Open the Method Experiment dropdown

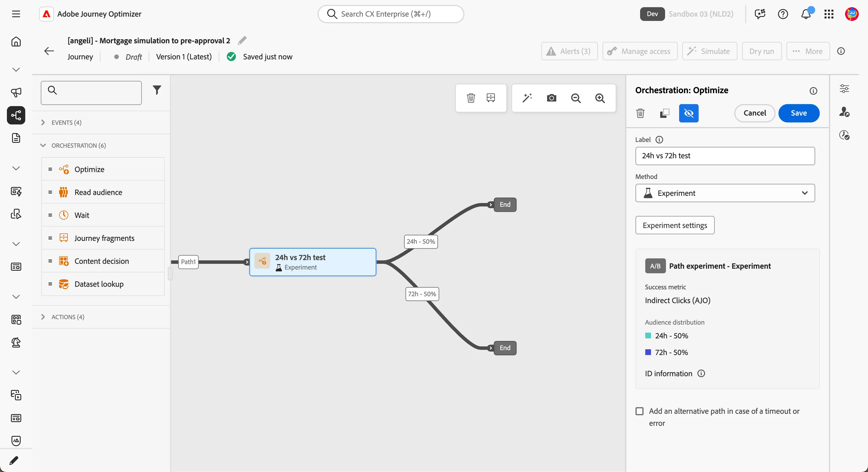pyautogui.click(x=725, y=193)
